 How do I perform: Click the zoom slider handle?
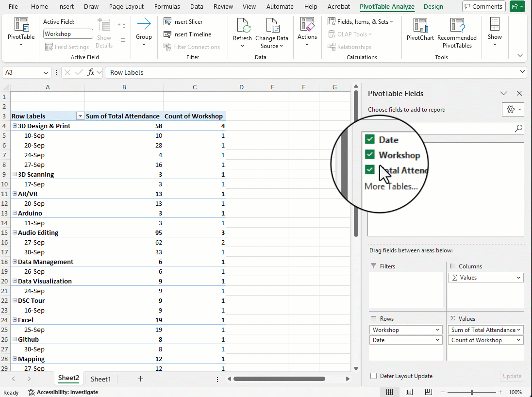pos(472,392)
